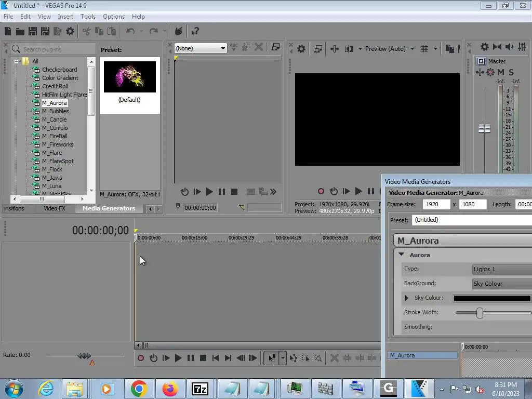Click the Paste clipboard icon
Screen dimensions: 532x399
click(112, 31)
